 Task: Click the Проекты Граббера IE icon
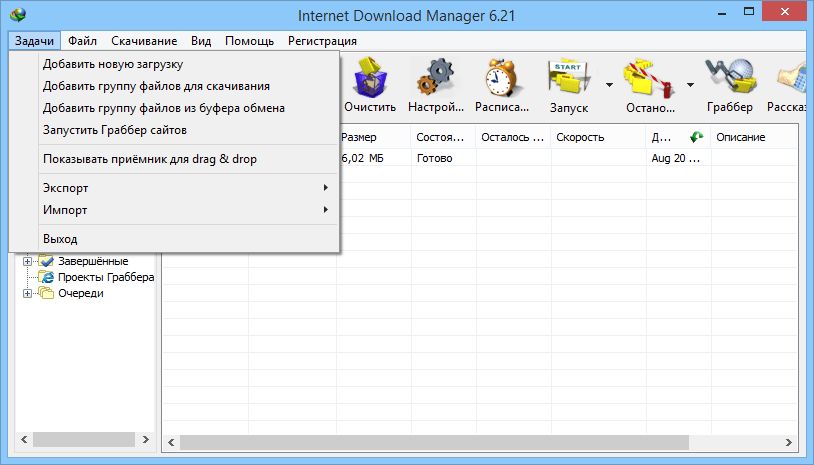pyautogui.click(x=46, y=277)
